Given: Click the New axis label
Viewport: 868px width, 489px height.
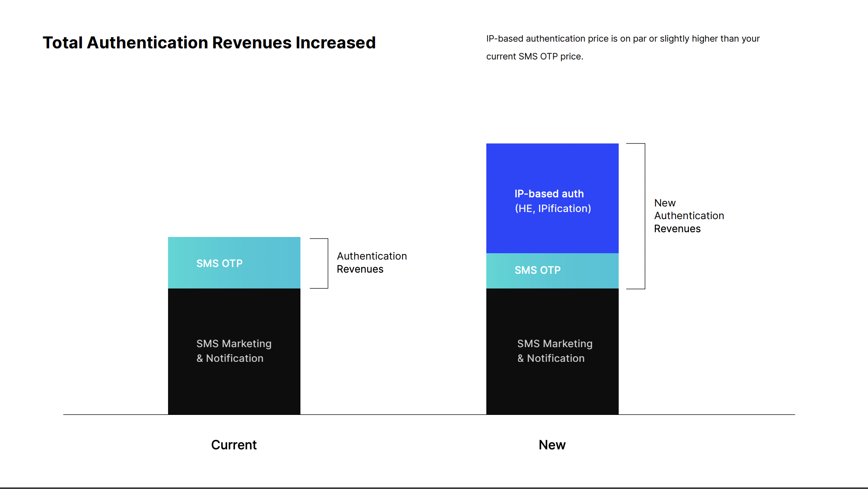Looking at the screenshot, I should click(x=552, y=445).
